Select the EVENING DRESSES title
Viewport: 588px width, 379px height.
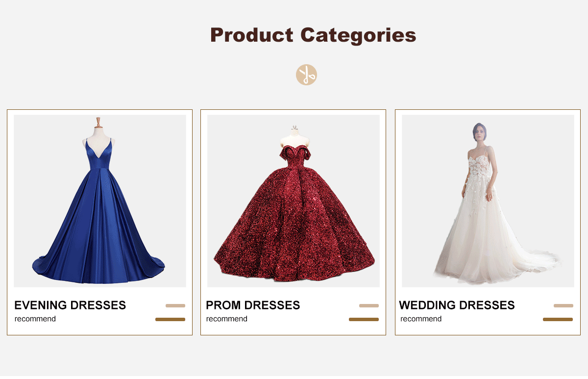tap(70, 305)
